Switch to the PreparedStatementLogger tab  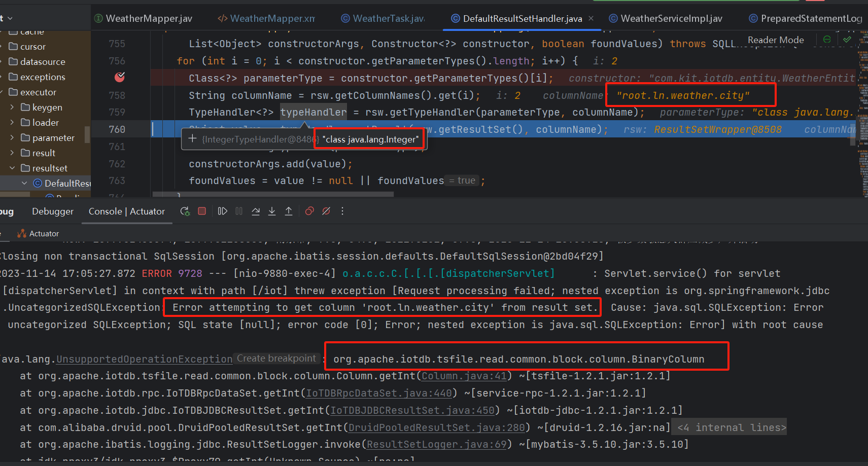[x=806, y=18]
